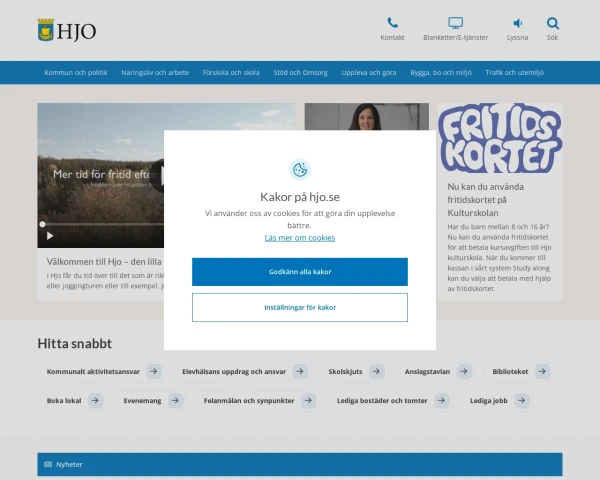Click arrow next to Kommunalt aktivitetsansvar
This screenshot has width=600, height=480.
[x=154, y=371]
